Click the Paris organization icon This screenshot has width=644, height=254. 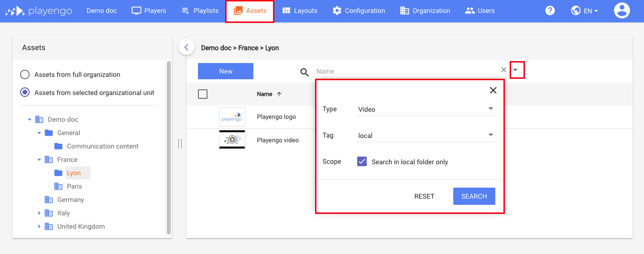click(58, 186)
